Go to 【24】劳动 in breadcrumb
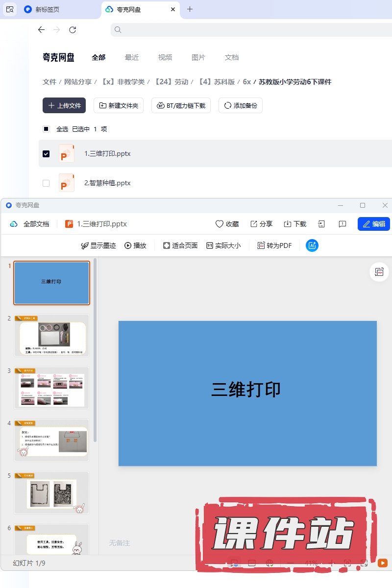Viewport: 392px width, 588px height. click(171, 82)
